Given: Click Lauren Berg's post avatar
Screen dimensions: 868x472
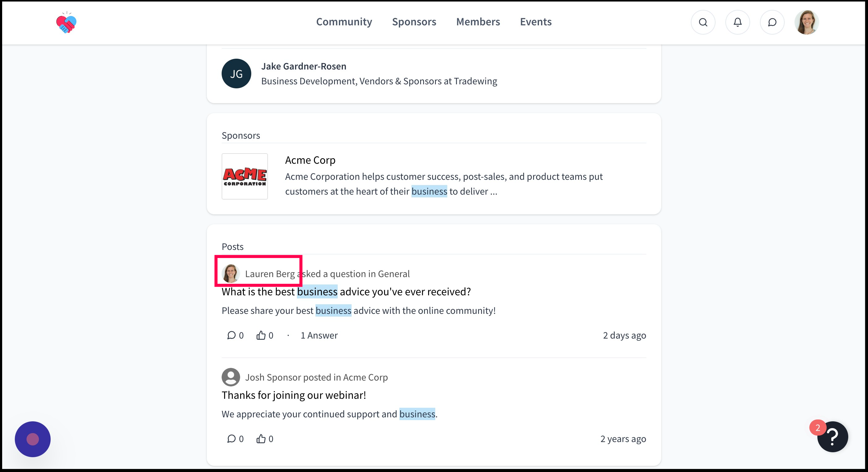Looking at the screenshot, I should tap(231, 273).
